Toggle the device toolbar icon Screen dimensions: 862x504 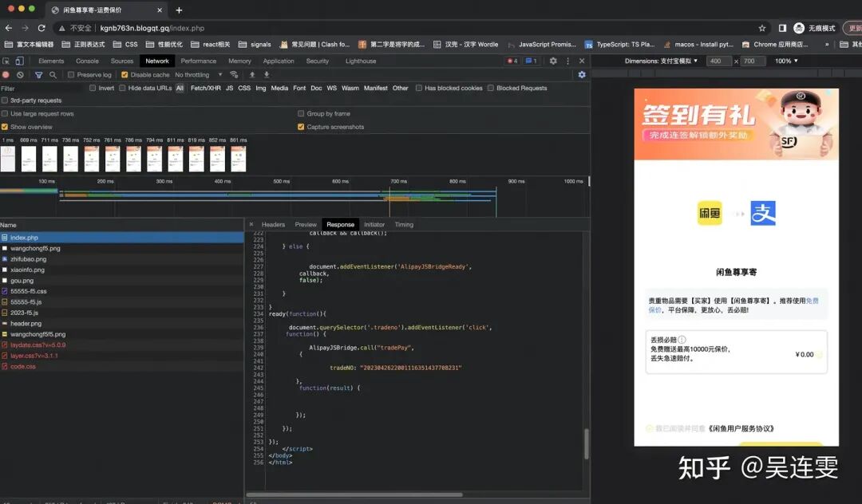(19, 61)
